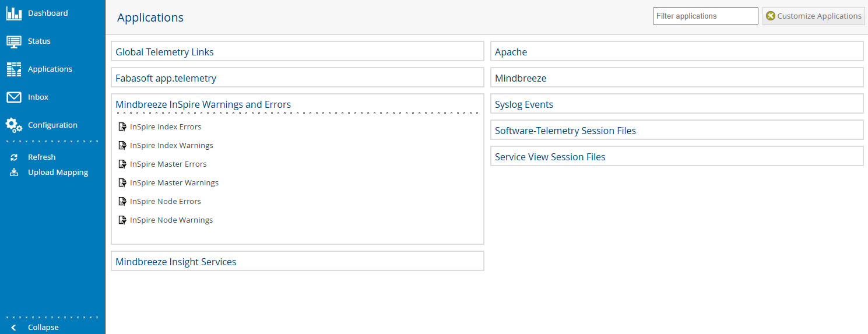Click the Applications grid icon in sidebar
Screen dimensions: 868x334
pos(14,69)
